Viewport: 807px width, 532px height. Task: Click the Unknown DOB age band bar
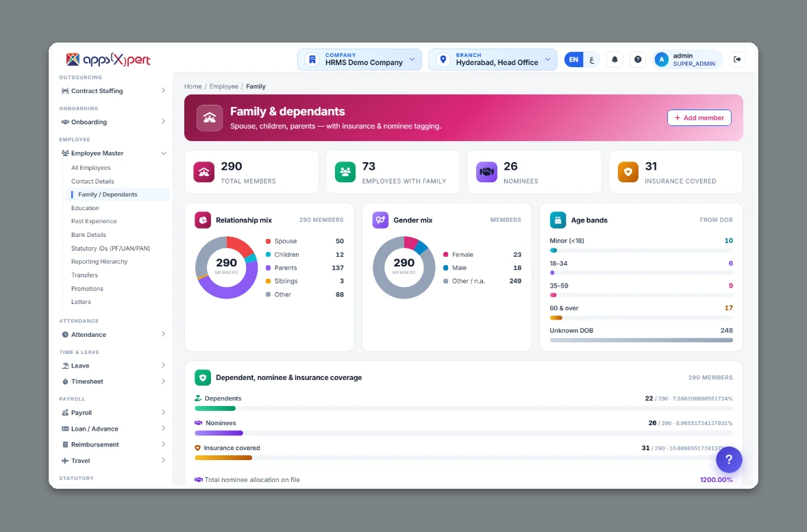coord(641,340)
